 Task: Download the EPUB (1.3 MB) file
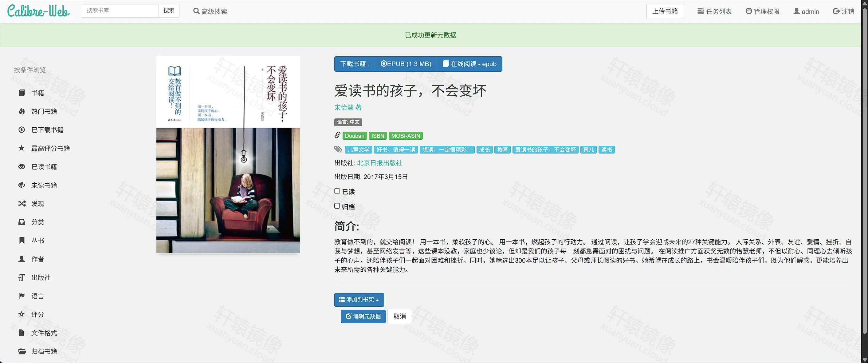coord(406,64)
